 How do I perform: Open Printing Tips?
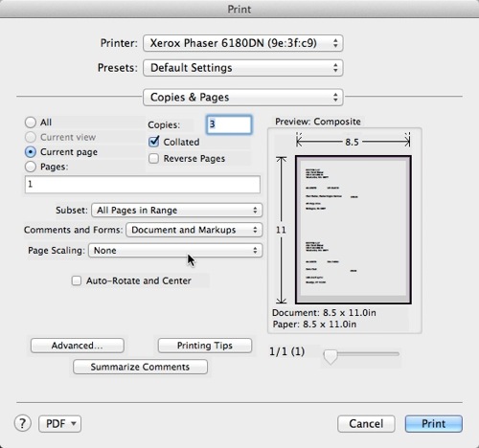coord(205,346)
